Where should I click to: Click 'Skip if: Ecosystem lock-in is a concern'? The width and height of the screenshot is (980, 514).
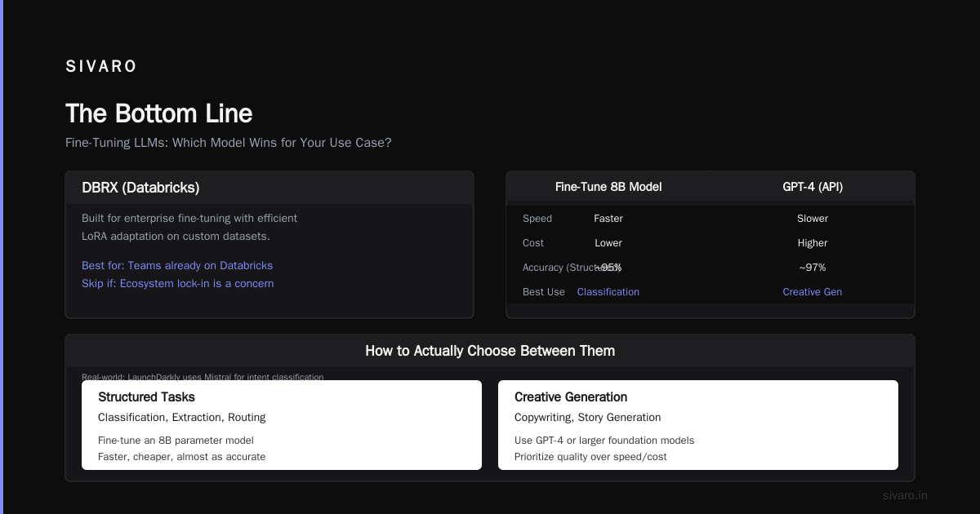tap(178, 283)
